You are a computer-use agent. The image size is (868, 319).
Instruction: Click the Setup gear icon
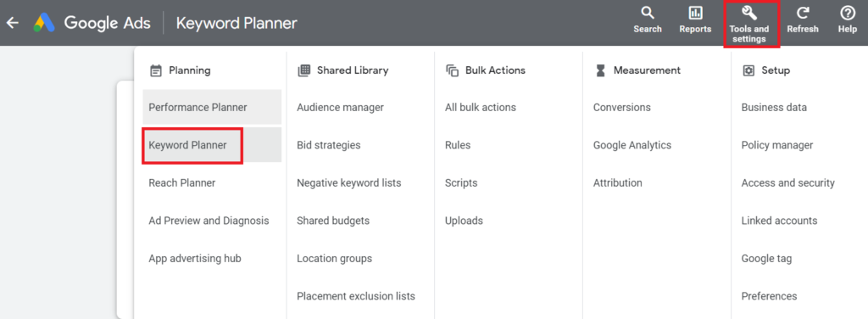pos(748,70)
